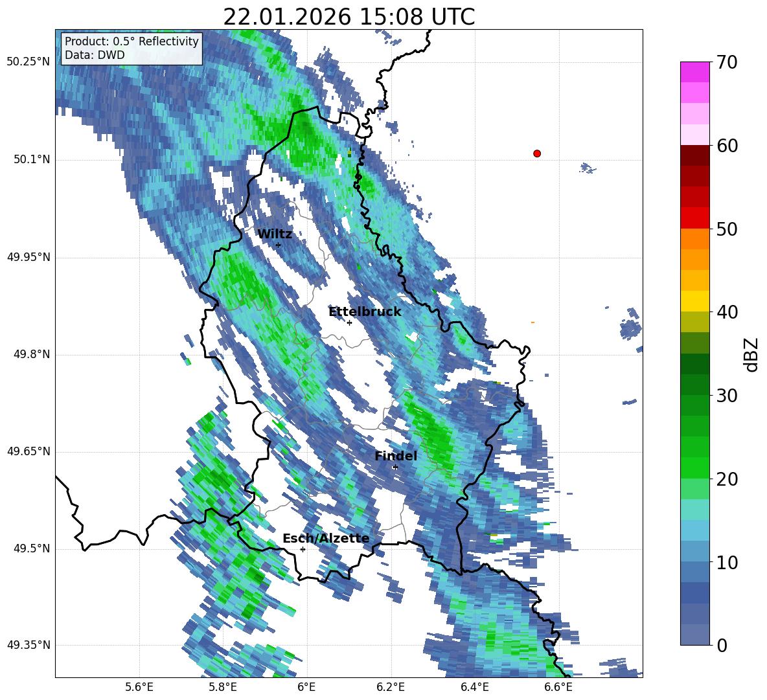Screen dimensions: 767x700
Task: Click the 50.25°N latitude tick label
Action: point(29,62)
